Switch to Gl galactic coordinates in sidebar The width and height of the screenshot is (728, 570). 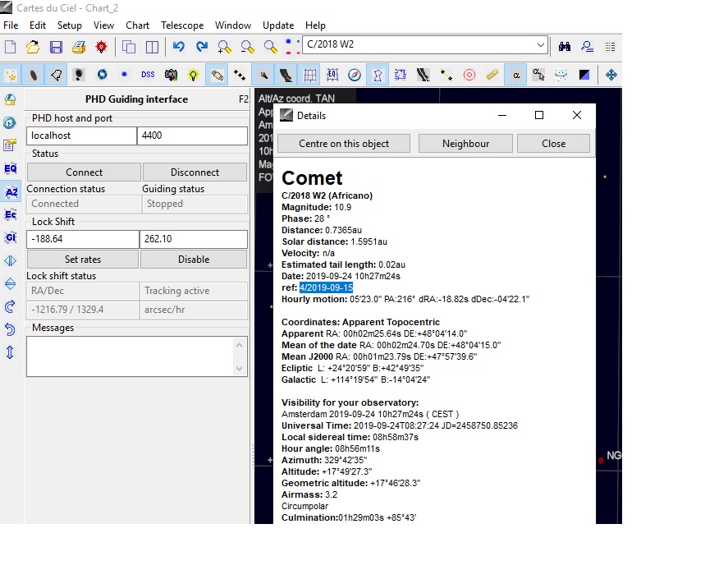point(10,238)
